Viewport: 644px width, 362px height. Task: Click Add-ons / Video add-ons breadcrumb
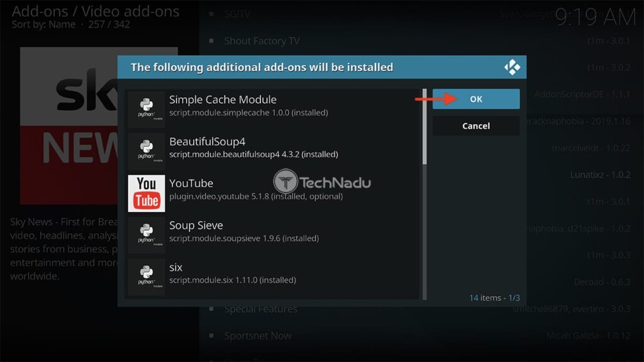pos(96,11)
